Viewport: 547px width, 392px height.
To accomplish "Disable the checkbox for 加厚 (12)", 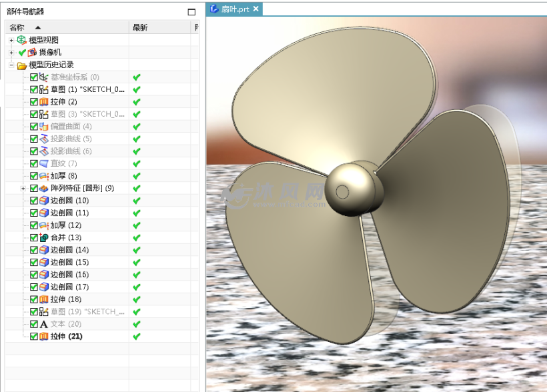I will (x=34, y=225).
